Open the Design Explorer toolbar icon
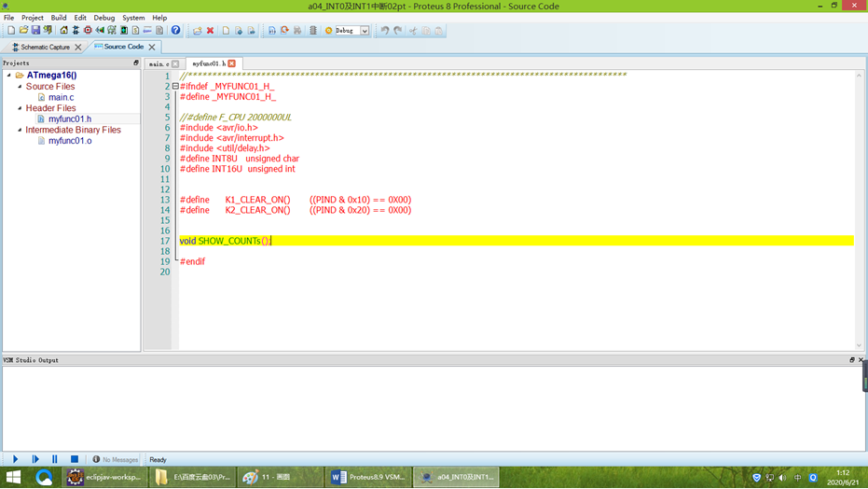 click(124, 31)
